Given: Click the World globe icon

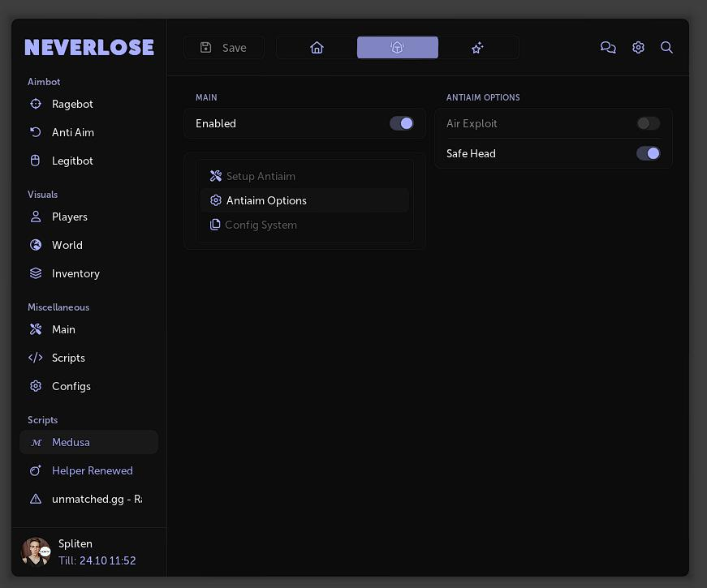Looking at the screenshot, I should [36, 245].
